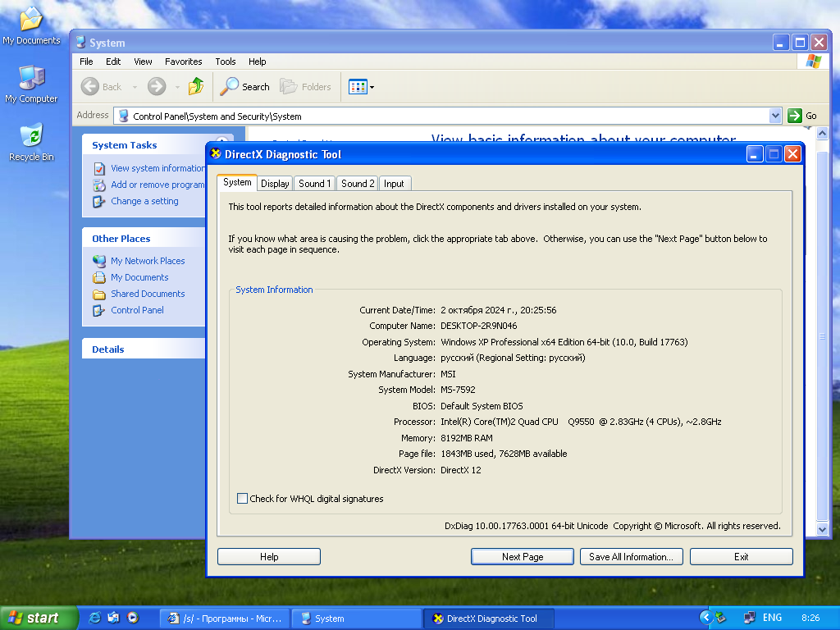Open My Computer desktop icon

(31, 84)
